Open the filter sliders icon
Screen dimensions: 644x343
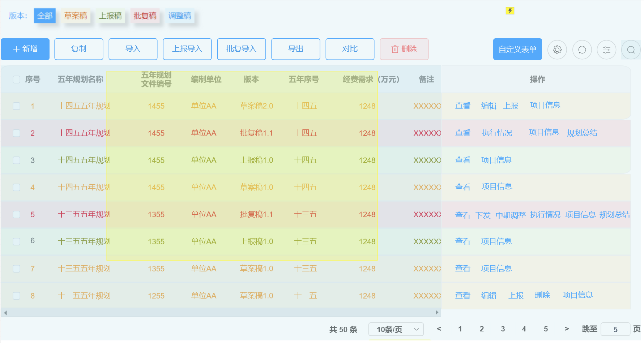pos(606,50)
